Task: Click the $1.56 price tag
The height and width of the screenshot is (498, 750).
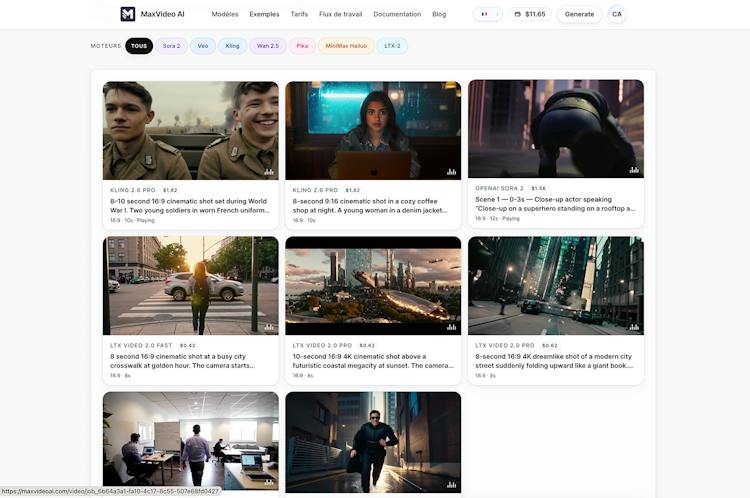Action: pyautogui.click(x=539, y=188)
